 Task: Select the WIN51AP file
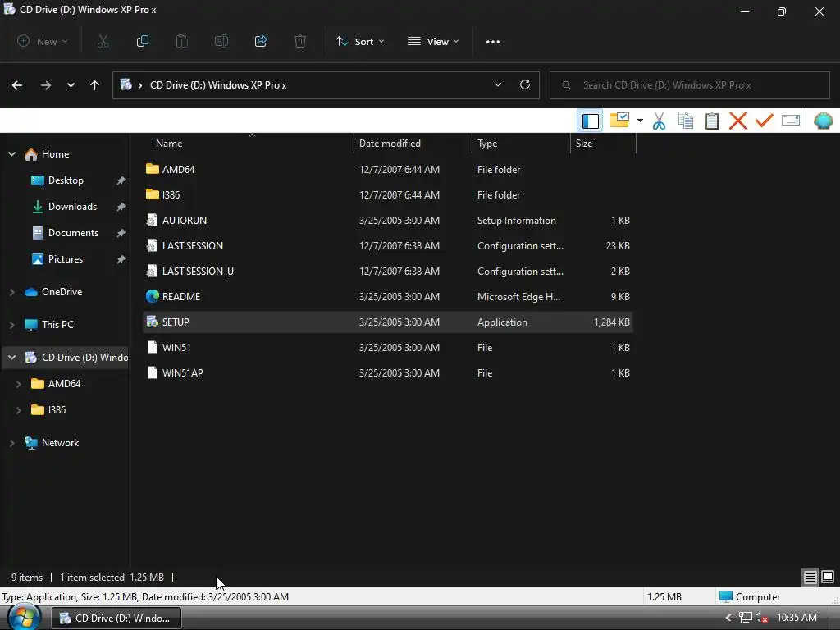coord(388,373)
